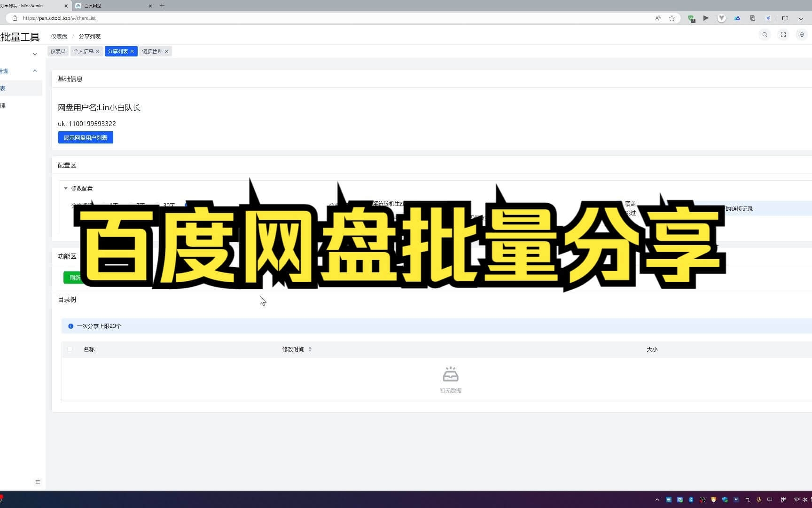Click the read aloud icon in the address bar
Screen dimensions: 812x508
657,18
